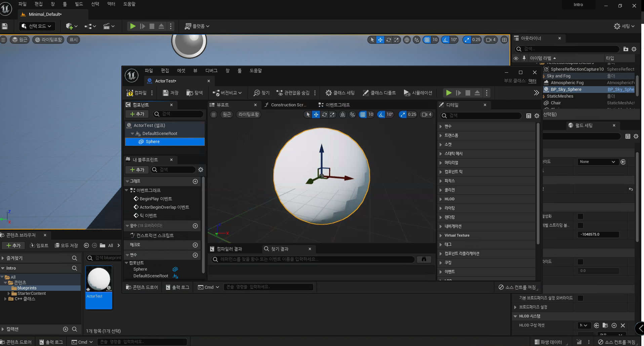Open the 선택 모드 dropdown

click(x=37, y=26)
